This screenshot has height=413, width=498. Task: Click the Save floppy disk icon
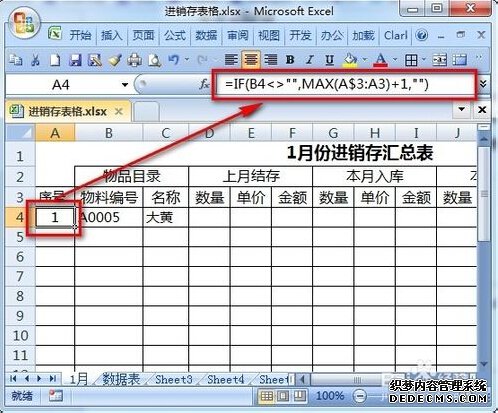[x=75, y=60]
